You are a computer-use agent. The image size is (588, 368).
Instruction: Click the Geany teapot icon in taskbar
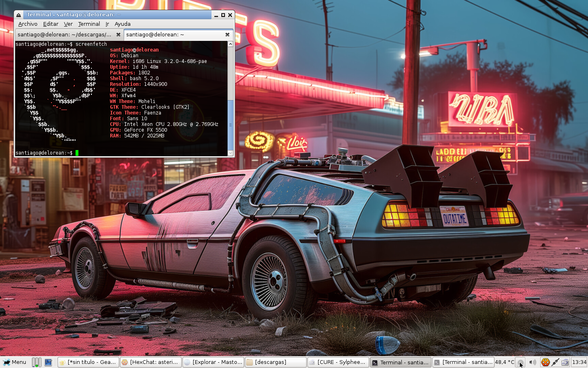[x=62, y=362]
